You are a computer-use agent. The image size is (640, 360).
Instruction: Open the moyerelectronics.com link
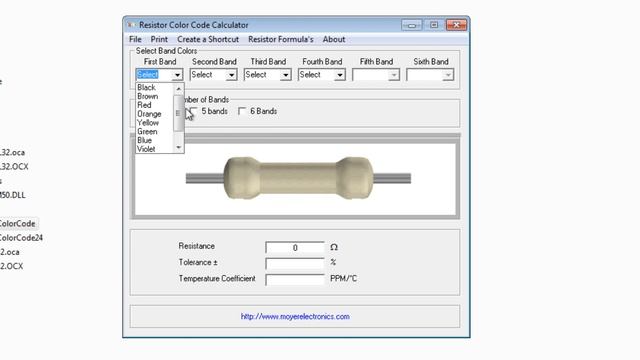pyautogui.click(x=295, y=316)
